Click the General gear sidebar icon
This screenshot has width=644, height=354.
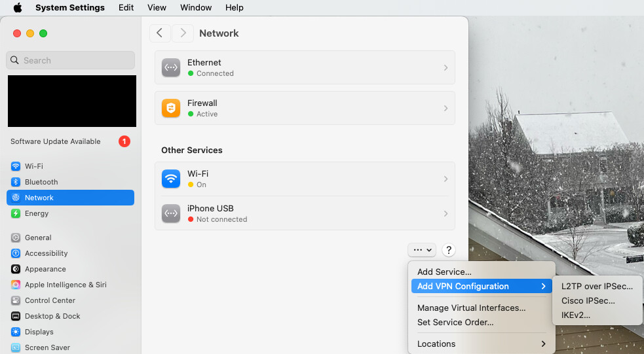pos(16,238)
